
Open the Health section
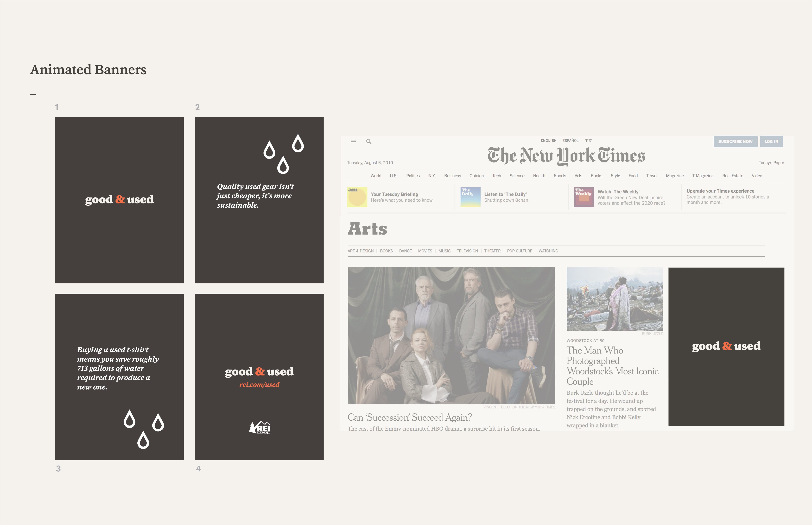tap(539, 176)
